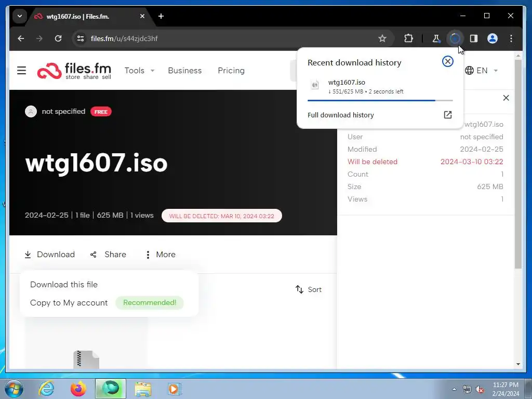Click the Will be deleted Mar 10 badge
532x399 pixels.
pos(221,216)
